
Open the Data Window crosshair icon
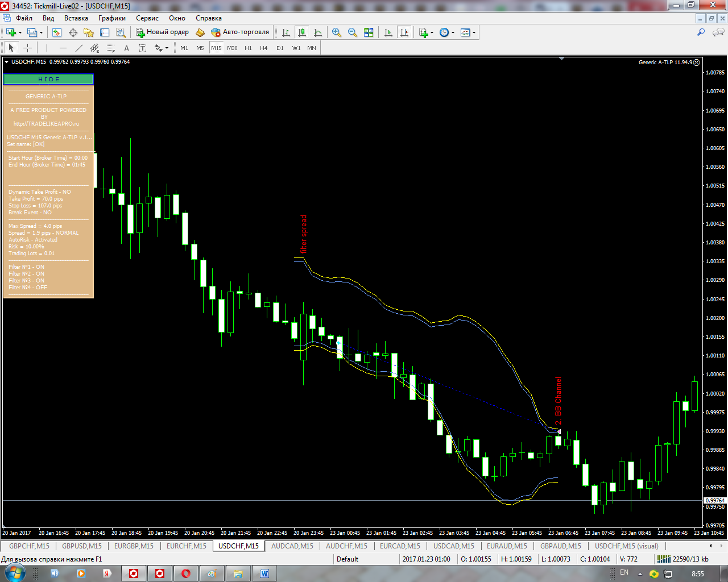click(73, 32)
